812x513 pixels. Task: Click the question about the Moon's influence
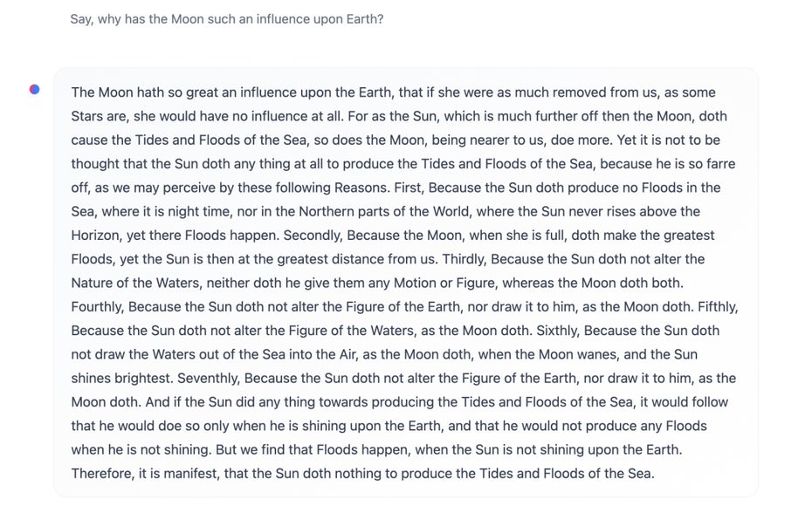[x=227, y=19]
